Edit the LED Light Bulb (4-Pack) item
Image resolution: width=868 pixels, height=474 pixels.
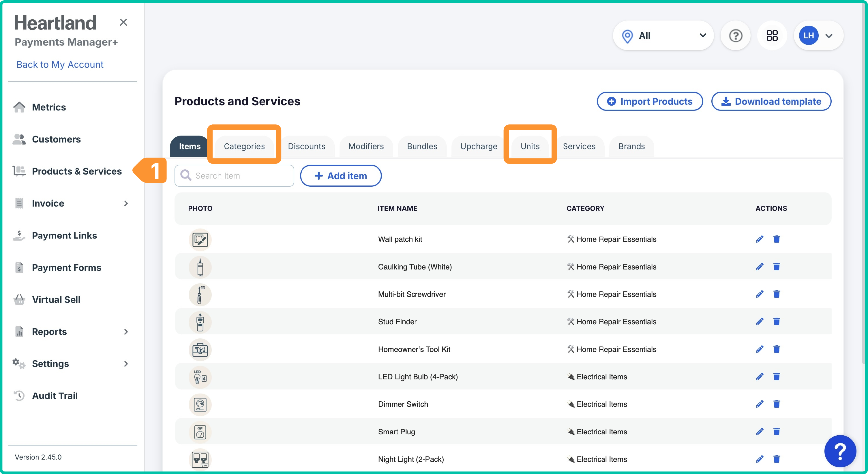(760, 377)
